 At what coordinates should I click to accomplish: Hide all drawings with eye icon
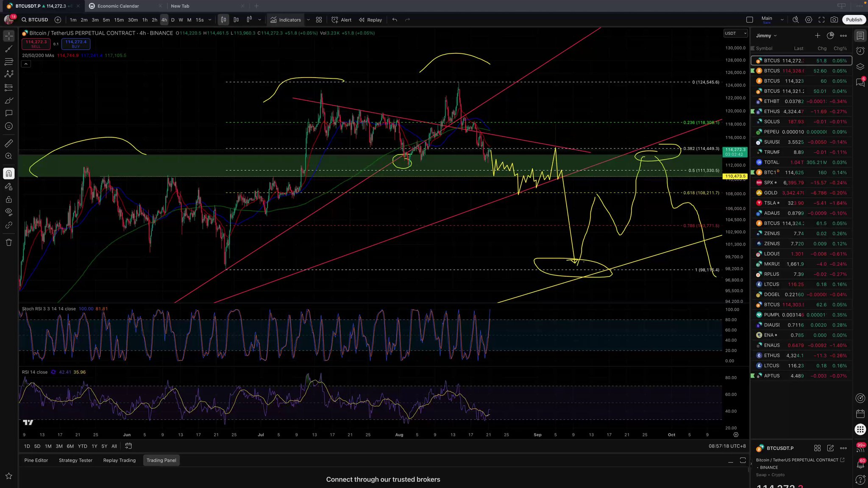[9, 212]
